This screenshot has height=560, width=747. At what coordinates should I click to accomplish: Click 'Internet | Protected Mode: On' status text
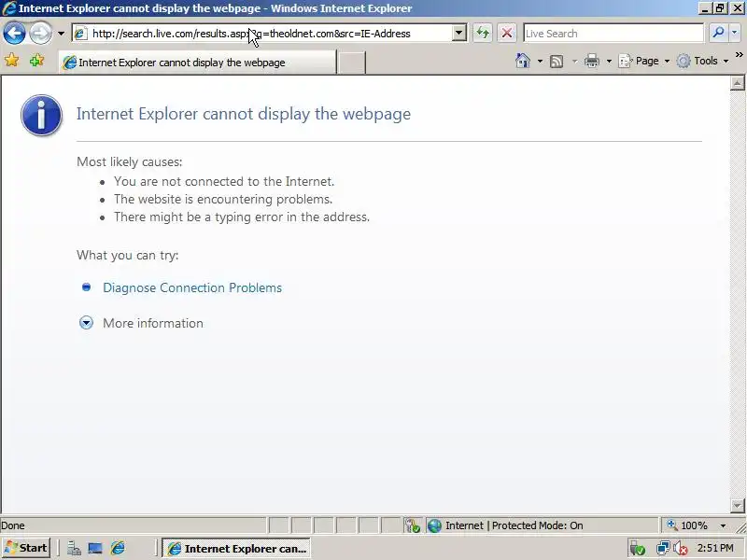point(514,525)
